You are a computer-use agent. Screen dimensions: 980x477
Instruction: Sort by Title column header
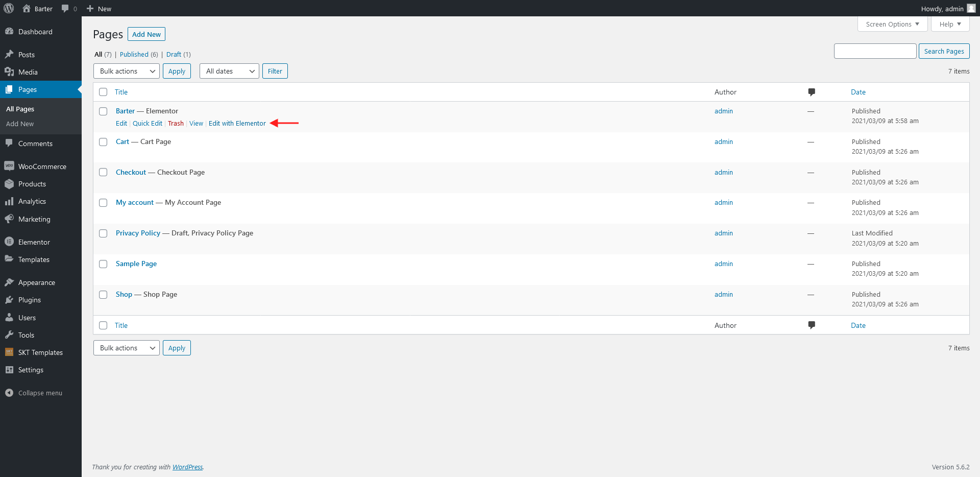pos(121,92)
